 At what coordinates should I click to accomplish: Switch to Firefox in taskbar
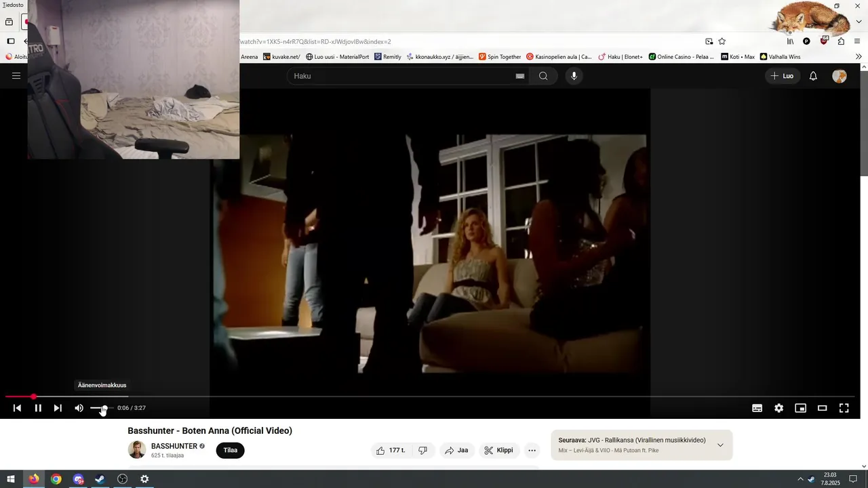34,479
